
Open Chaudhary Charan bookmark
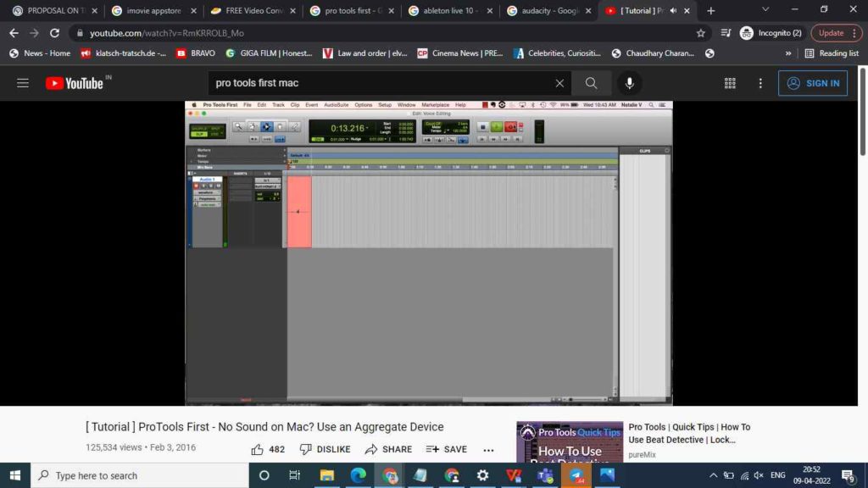coord(654,53)
